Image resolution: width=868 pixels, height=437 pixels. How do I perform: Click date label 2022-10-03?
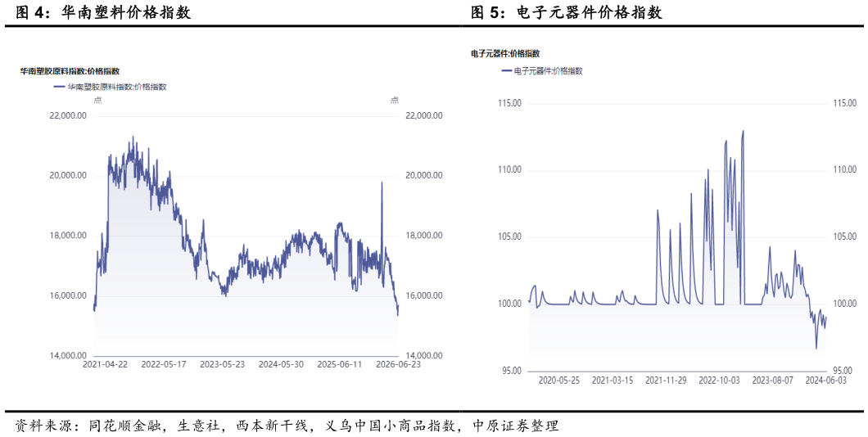[x=719, y=381]
